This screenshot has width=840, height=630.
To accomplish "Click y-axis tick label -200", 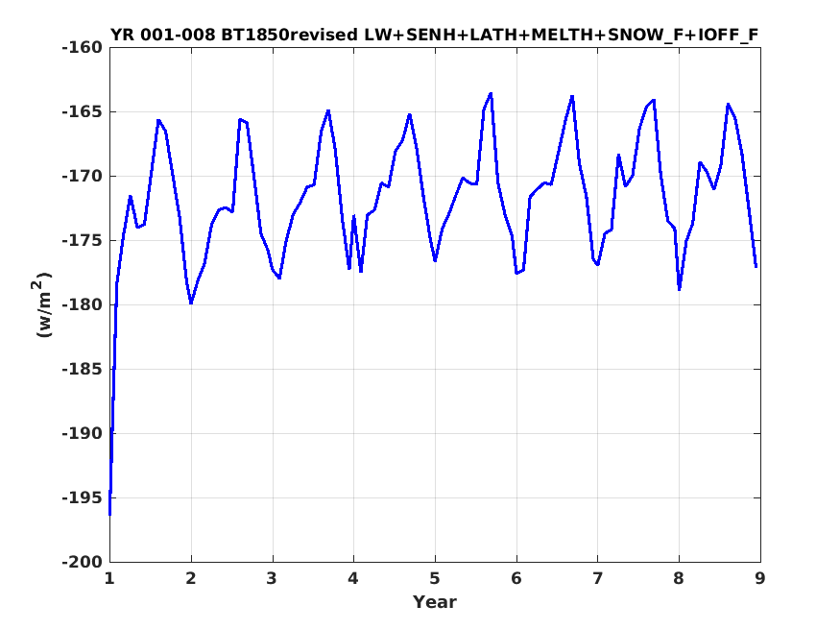I will (82, 562).
